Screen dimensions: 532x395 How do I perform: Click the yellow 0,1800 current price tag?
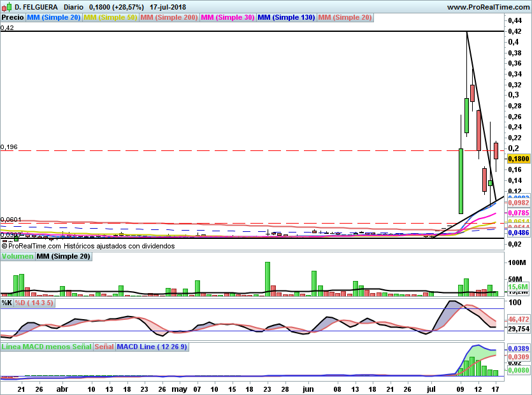coord(519,159)
